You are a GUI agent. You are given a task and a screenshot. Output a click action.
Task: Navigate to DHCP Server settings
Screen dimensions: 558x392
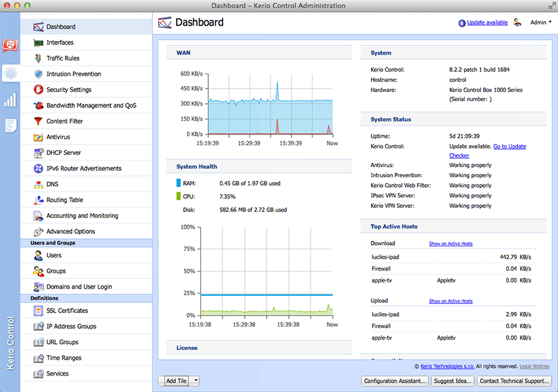click(x=87, y=153)
